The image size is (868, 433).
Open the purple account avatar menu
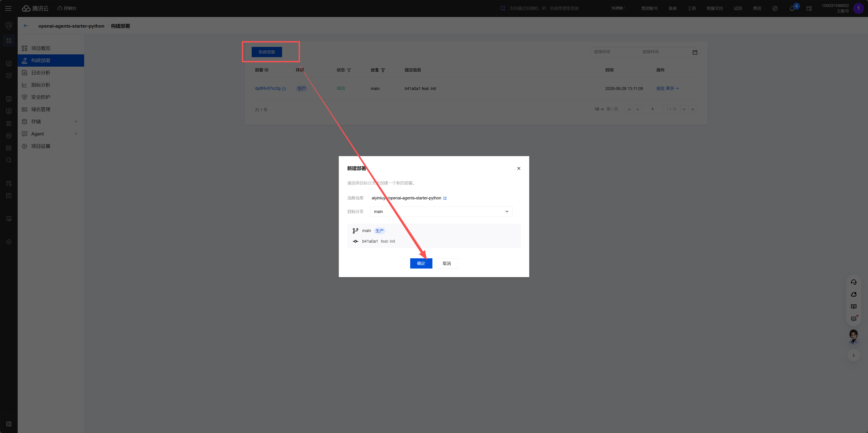tap(858, 8)
